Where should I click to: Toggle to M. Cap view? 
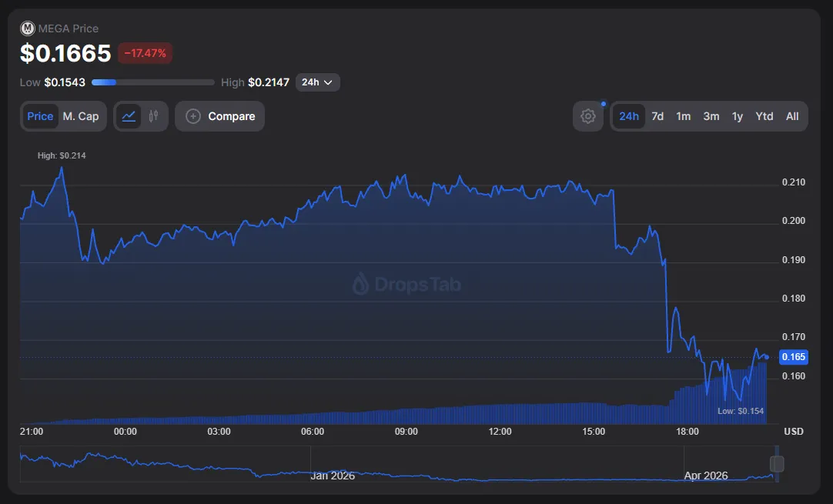(x=81, y=116)
